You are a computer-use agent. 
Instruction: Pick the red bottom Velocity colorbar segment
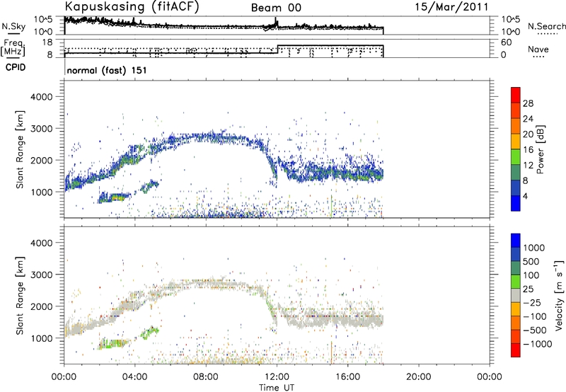516,350
